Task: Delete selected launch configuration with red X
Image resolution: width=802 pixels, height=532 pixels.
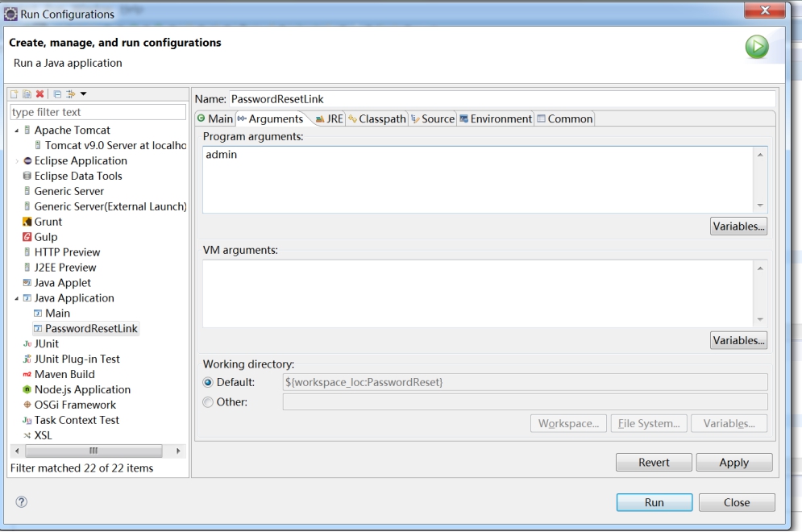Action: pos(39,94)
